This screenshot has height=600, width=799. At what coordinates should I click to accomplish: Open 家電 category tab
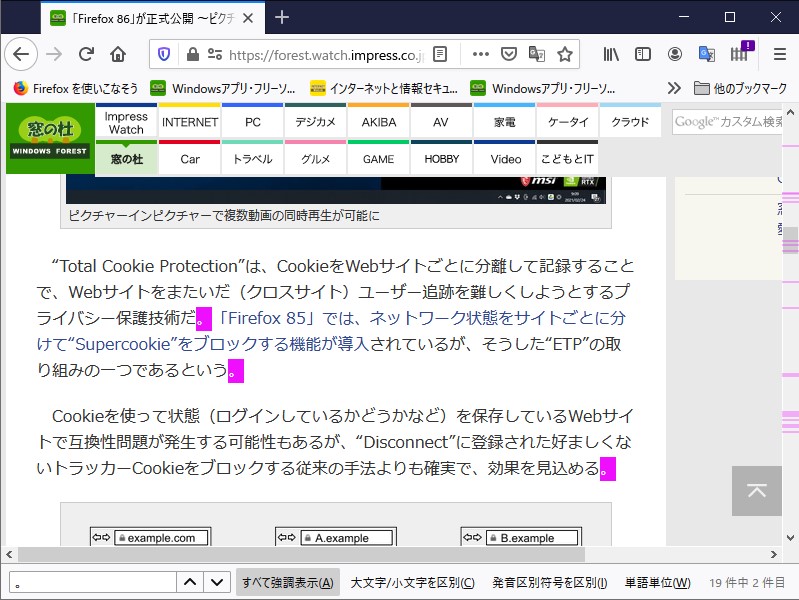(x=504, y=122)
